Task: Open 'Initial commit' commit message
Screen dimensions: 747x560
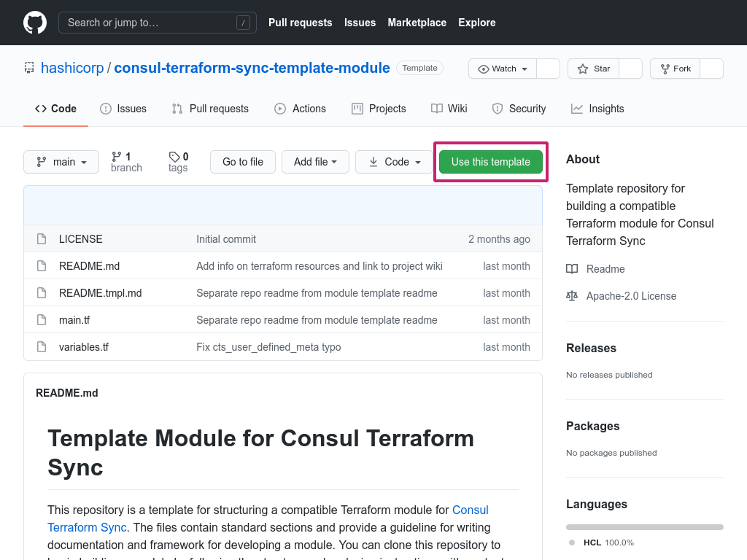Action: tap(226, 239)
